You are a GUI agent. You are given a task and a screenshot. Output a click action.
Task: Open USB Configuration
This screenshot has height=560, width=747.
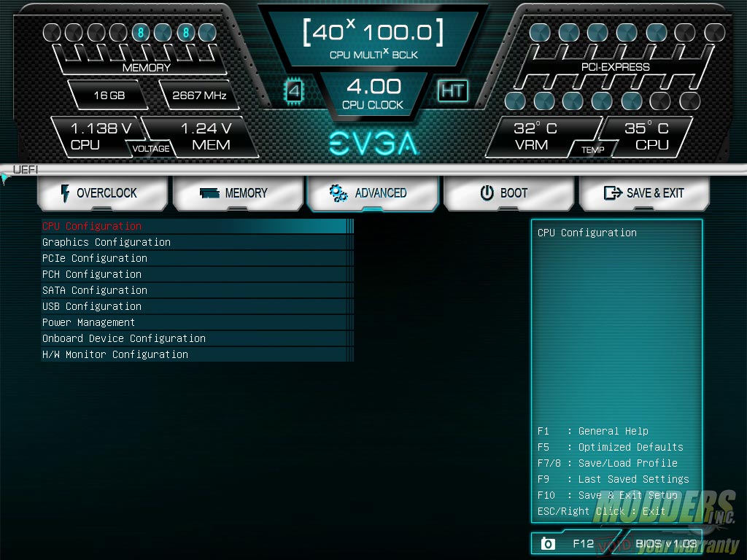click(x=197, y=306)
